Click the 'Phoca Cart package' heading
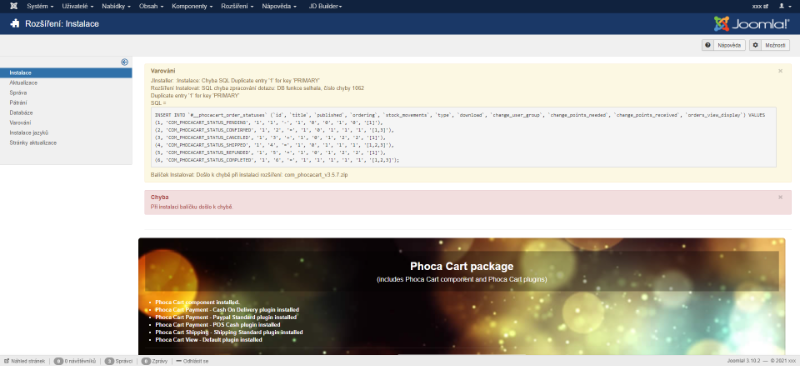The height and width of the screenshot is (366, 800). pyautogui.click(x=462, y=266)
